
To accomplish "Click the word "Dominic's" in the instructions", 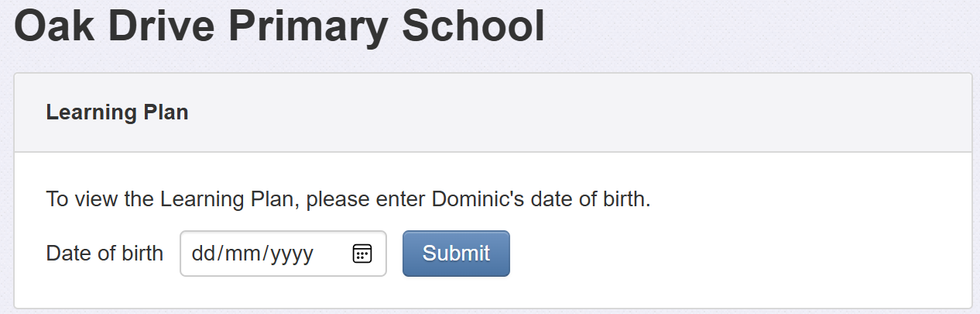I will pyautogui.click(x=477, y=199).
